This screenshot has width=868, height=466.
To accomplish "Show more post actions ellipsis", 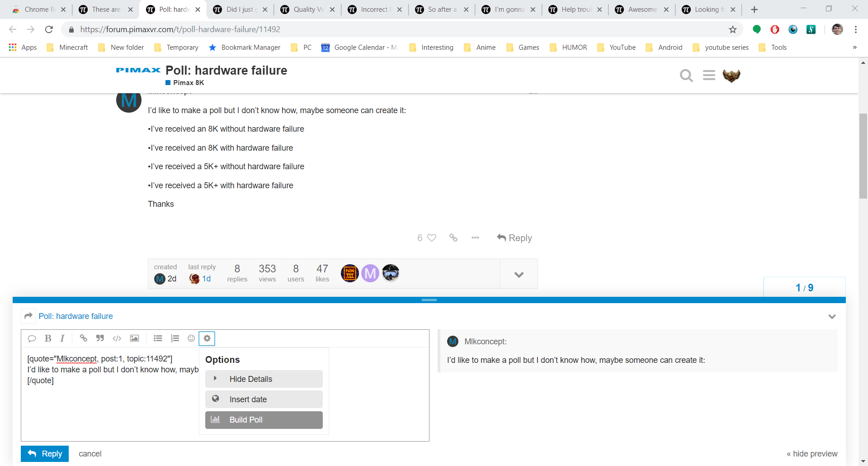I will pyautogui.click(x=475, y=238).
